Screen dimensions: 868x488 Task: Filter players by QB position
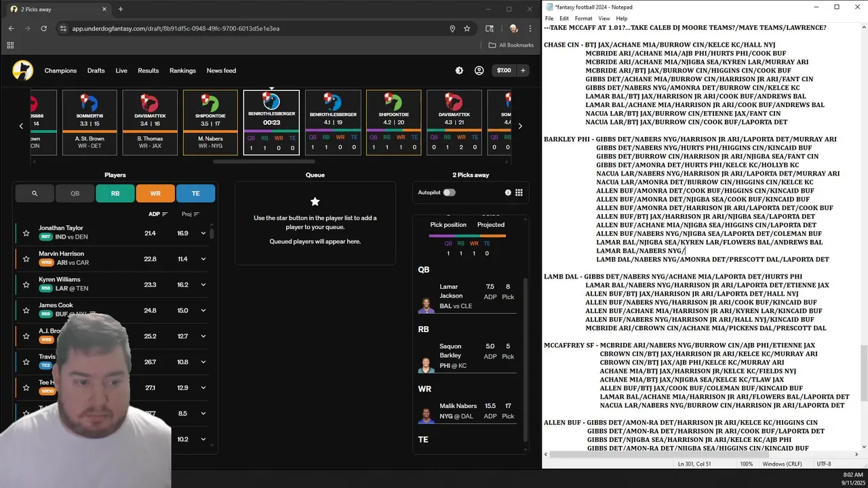(x=75, y=193)
